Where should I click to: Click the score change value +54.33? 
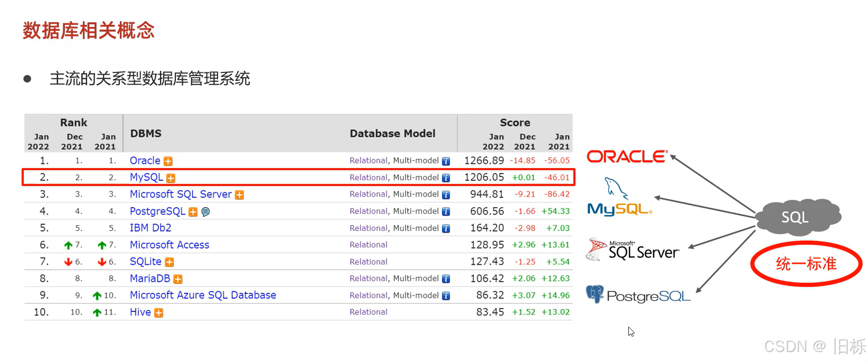pyautogui.click(x=556, y=211)
